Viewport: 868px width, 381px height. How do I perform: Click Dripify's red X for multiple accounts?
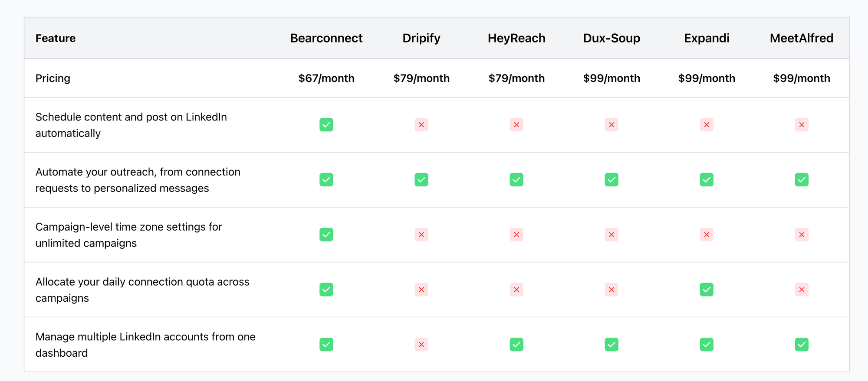(x=421, y=345)
